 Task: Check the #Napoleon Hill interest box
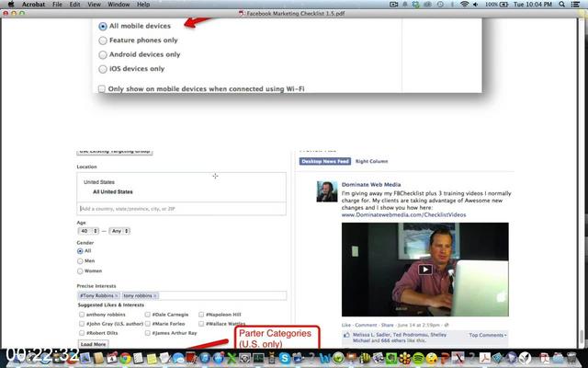[x=201, y=315]
